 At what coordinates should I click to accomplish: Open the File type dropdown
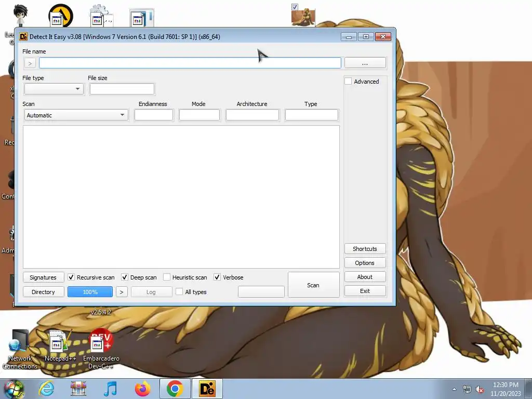point(54,89)
